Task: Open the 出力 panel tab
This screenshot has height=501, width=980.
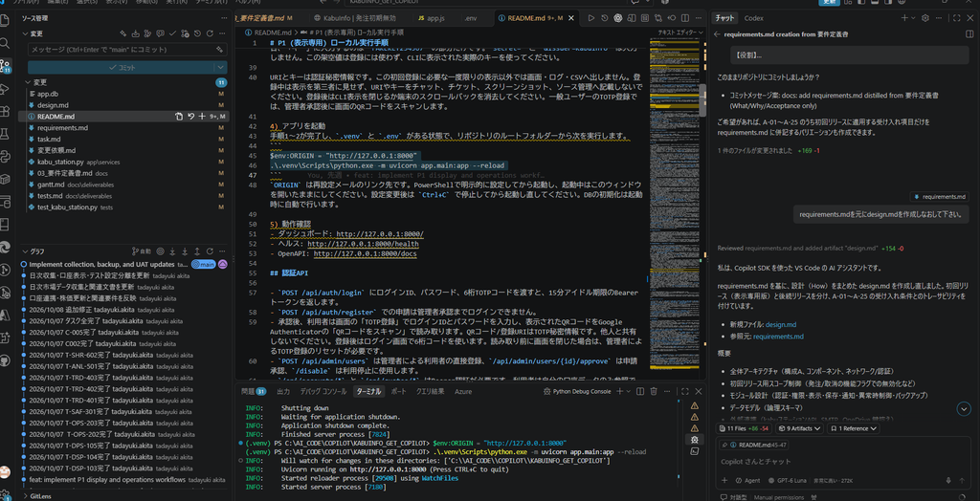Action: click(x=283, y=391)
